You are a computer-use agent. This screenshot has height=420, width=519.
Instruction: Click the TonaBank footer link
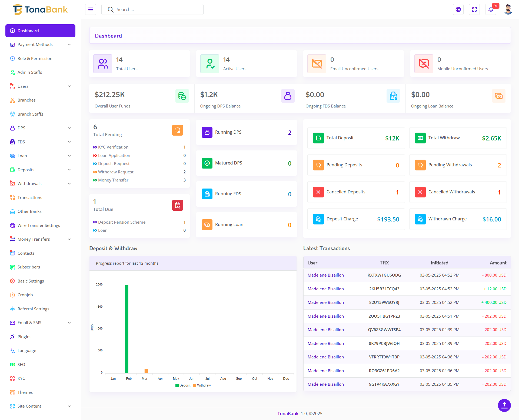click(x=288, y=414)
